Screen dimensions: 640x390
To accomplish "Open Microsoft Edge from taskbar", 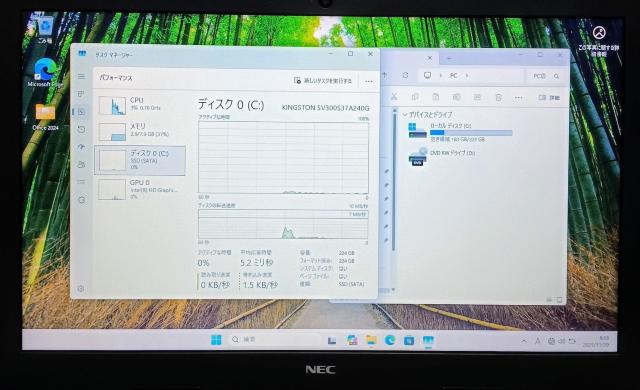I will (x=390, y=340).
